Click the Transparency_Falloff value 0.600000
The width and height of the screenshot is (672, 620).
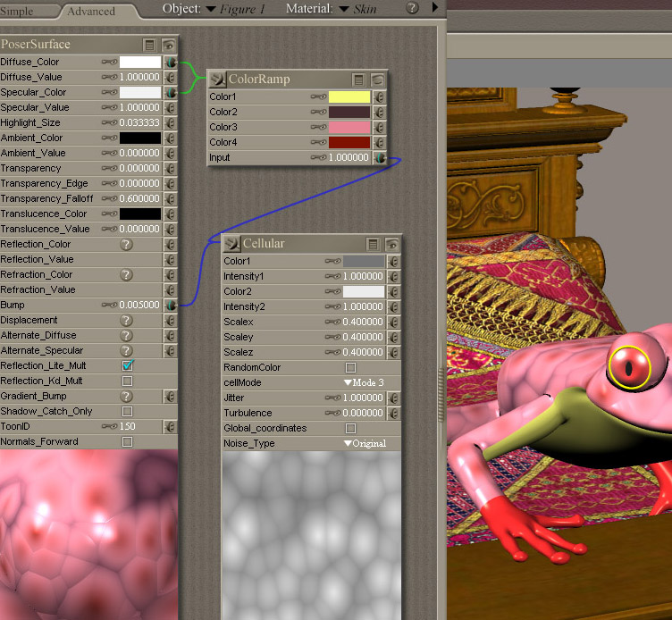pos(139,199)
